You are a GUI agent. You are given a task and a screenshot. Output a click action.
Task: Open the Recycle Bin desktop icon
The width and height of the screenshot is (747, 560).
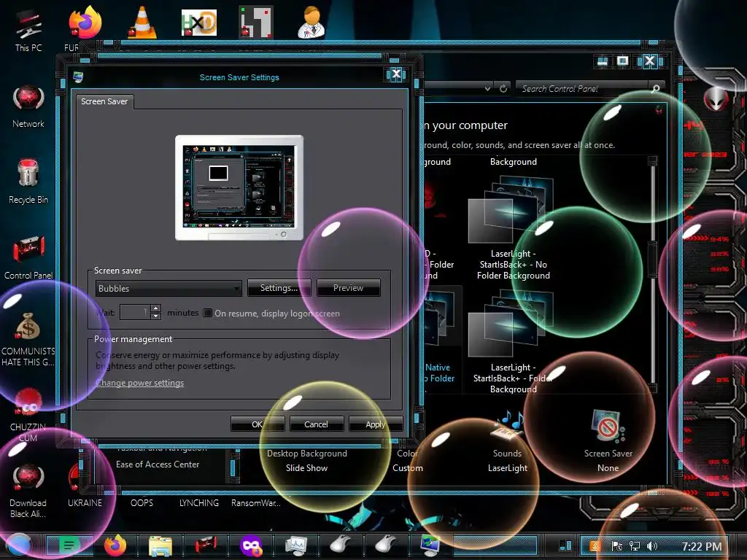click(x=28, y=182)
